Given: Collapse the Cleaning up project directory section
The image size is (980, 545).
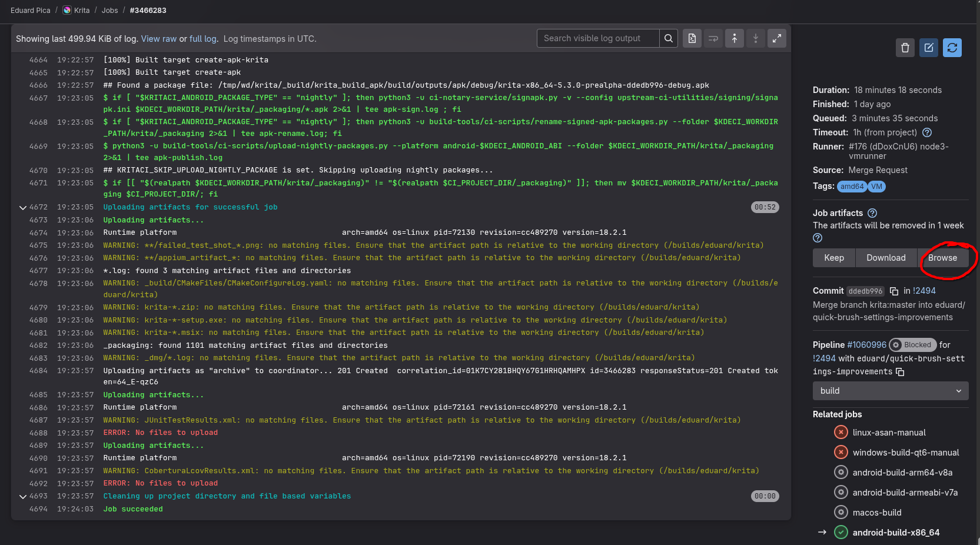Looking at the screenshot, I should [x=23, y=496].
